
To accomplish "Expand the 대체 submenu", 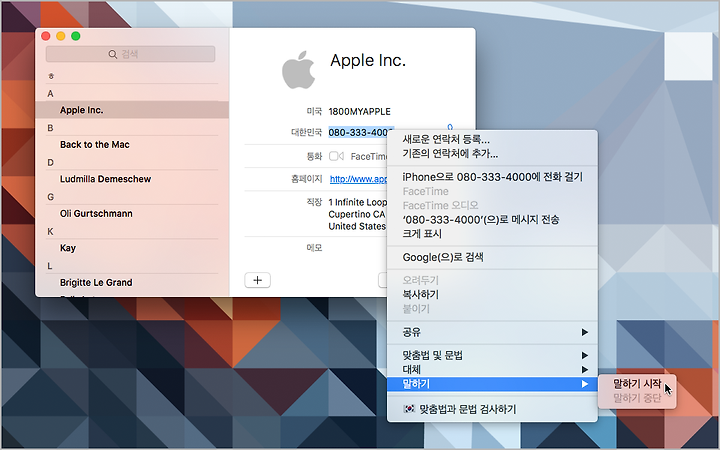I will pos(492,369).
